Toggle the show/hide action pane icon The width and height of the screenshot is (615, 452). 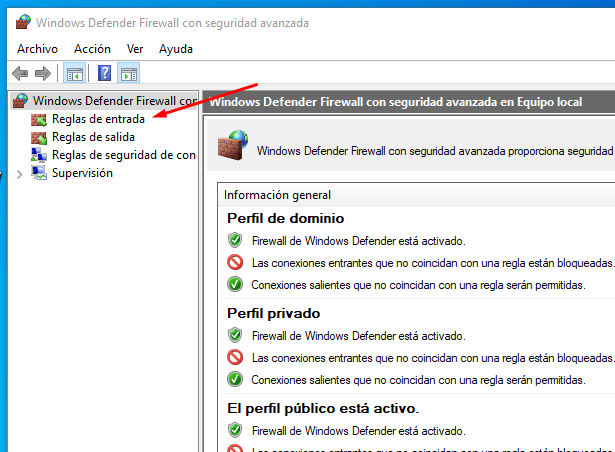coord(128,73)
